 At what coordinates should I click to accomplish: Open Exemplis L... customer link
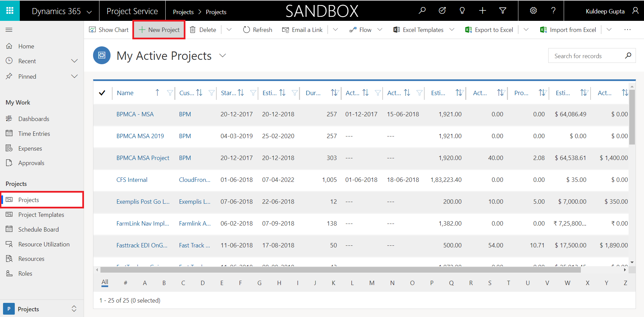(195, 202)
